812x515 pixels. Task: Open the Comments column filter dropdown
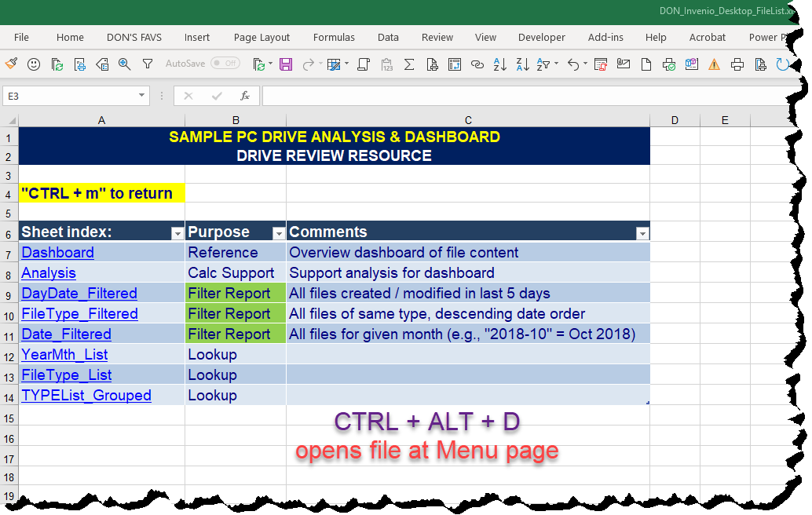coord(642,233)
